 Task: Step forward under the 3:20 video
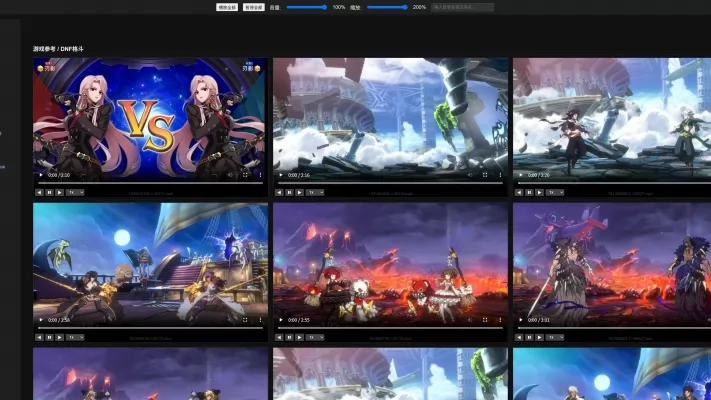(539, 192)
